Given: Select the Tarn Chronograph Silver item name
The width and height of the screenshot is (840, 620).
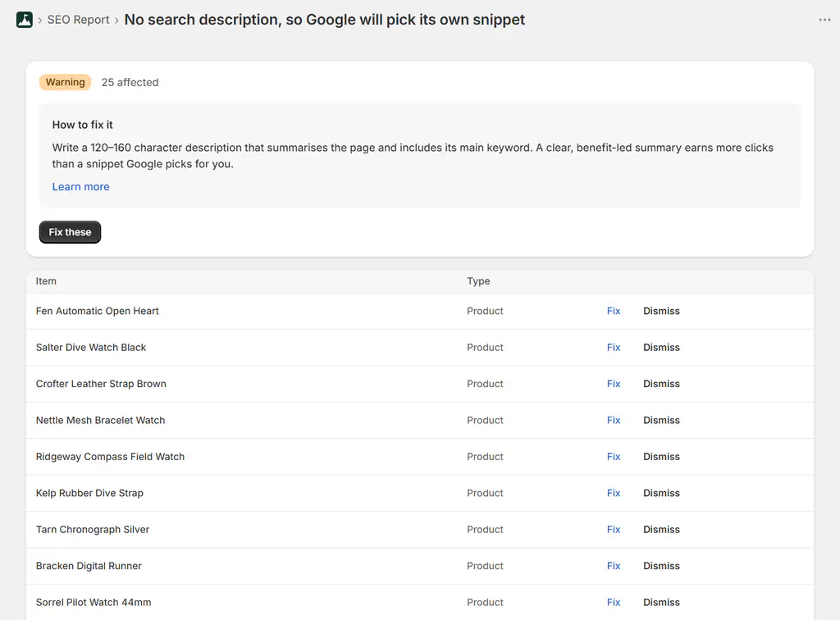Looking at the screenshot, I should coord(93,530).
